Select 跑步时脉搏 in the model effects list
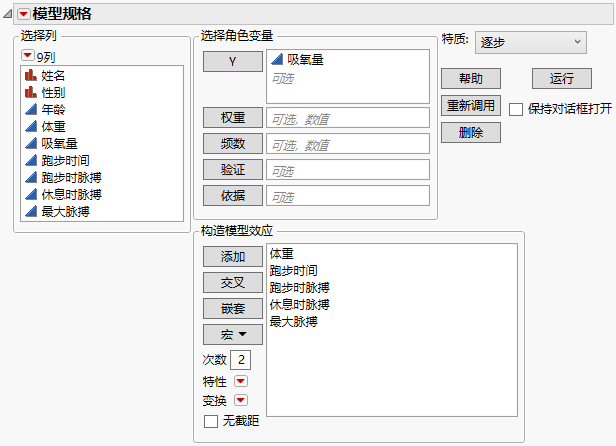 pyautogui.click(x=299, y=287)
